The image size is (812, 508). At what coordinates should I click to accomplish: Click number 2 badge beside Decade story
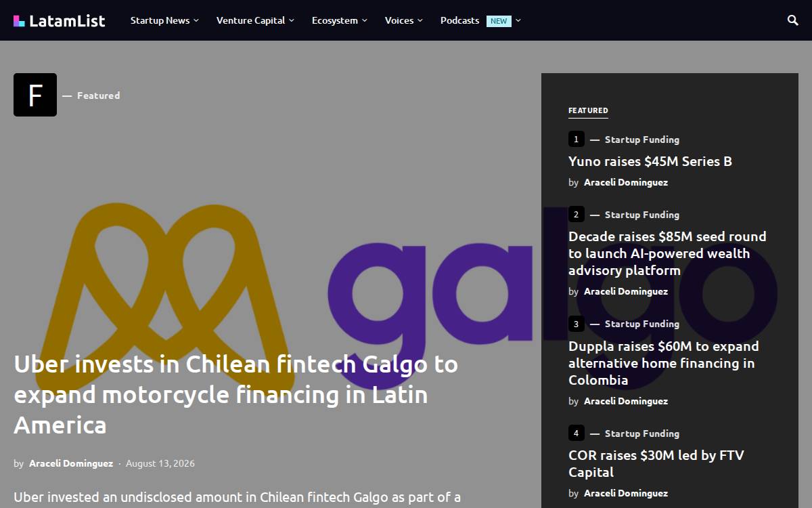pyautogui.click(x=576, y=215)
